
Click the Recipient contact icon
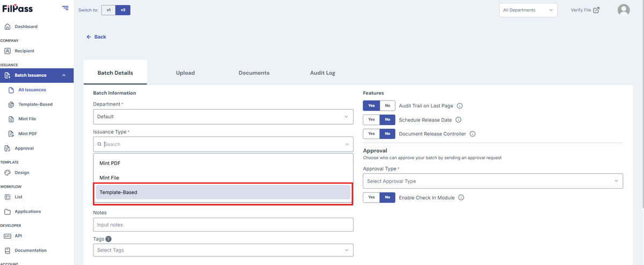(x=8, y=51)
